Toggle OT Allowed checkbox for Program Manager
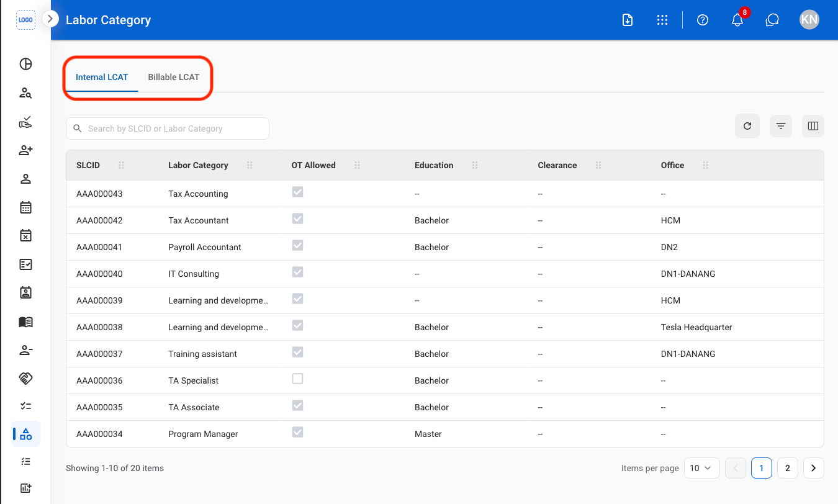The width and height of the screenshot is (838, 504). pyautogui.click(x=298, y=433)
